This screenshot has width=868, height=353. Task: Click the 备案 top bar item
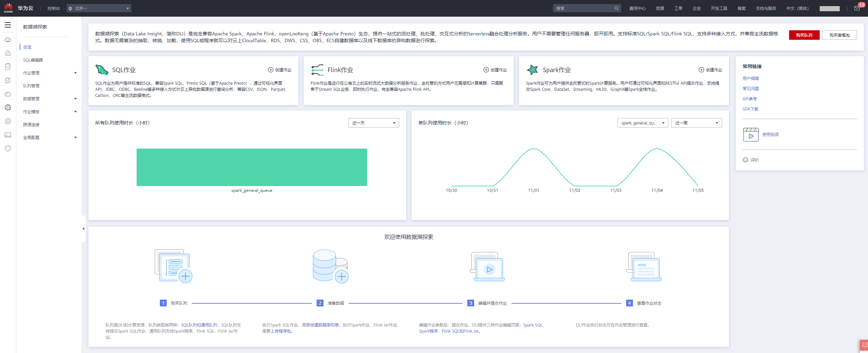pos(741,8)
